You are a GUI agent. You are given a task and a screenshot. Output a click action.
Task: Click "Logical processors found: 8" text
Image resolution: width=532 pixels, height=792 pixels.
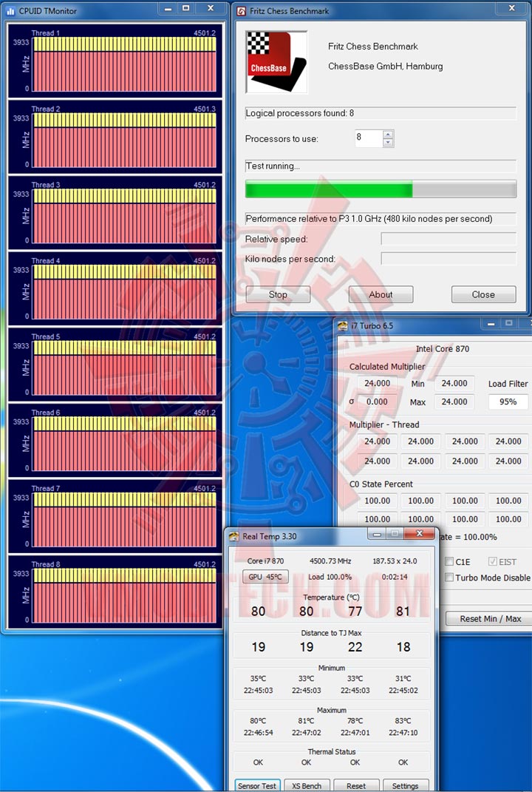(x=299, y=113)
